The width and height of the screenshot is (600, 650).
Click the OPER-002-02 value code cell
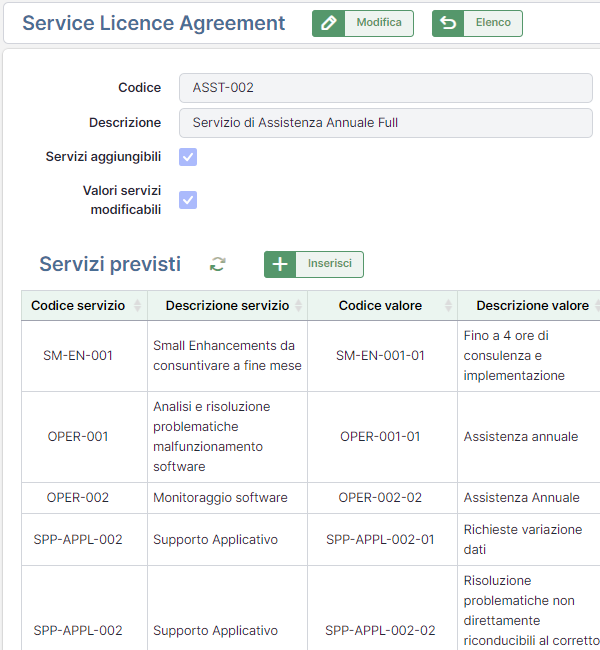coord(381,498)
